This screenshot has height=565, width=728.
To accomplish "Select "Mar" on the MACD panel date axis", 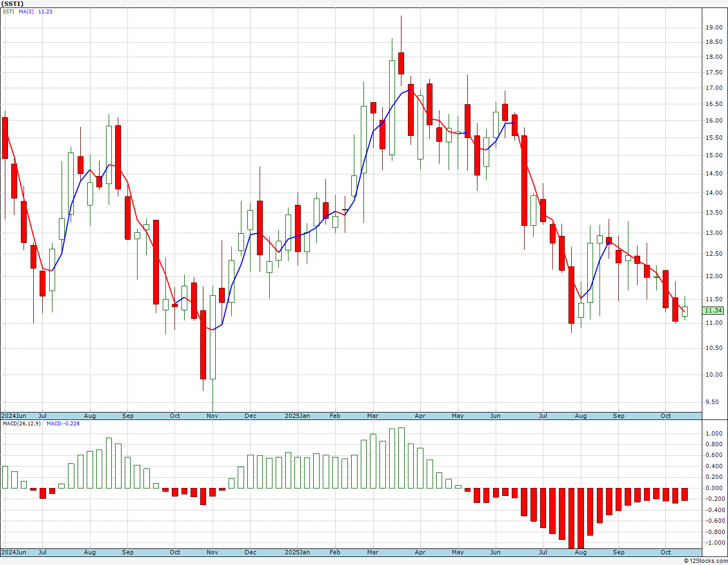I will 373,552.
